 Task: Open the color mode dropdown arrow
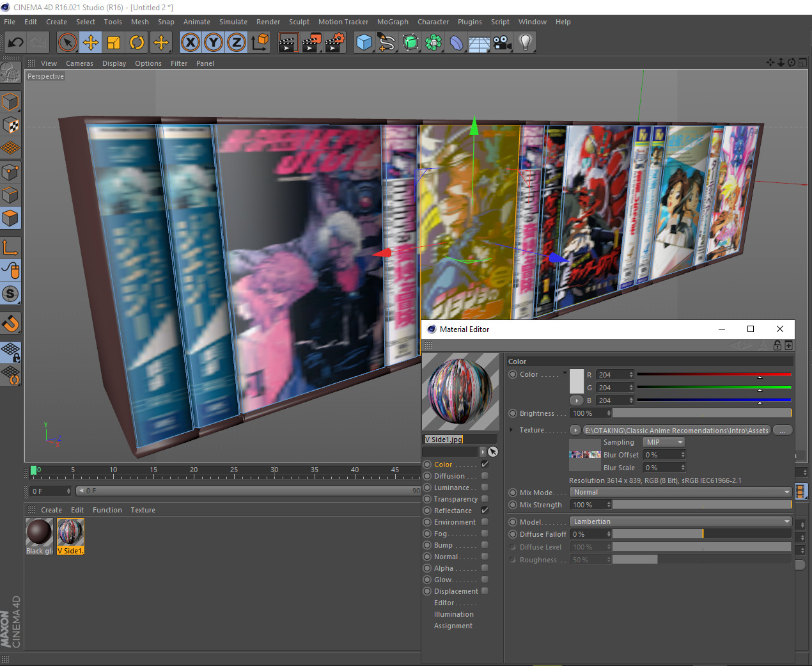click(565, 372)
